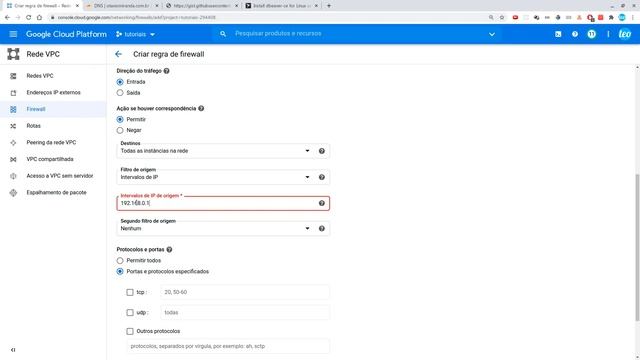Open notifications badge showing 11
The width and height of the screenshot is (640, 360).
point(591,34)
